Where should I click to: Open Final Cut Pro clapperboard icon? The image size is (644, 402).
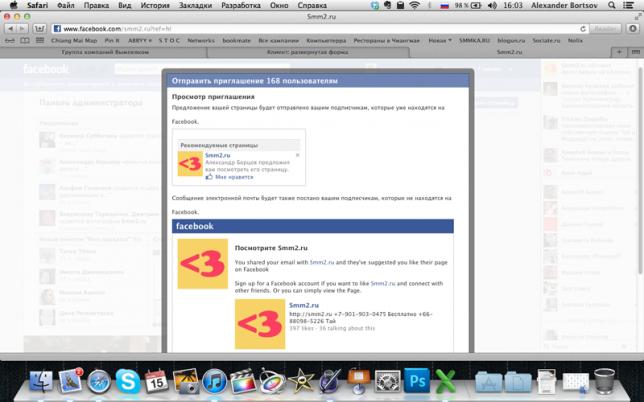pos(243,381)
